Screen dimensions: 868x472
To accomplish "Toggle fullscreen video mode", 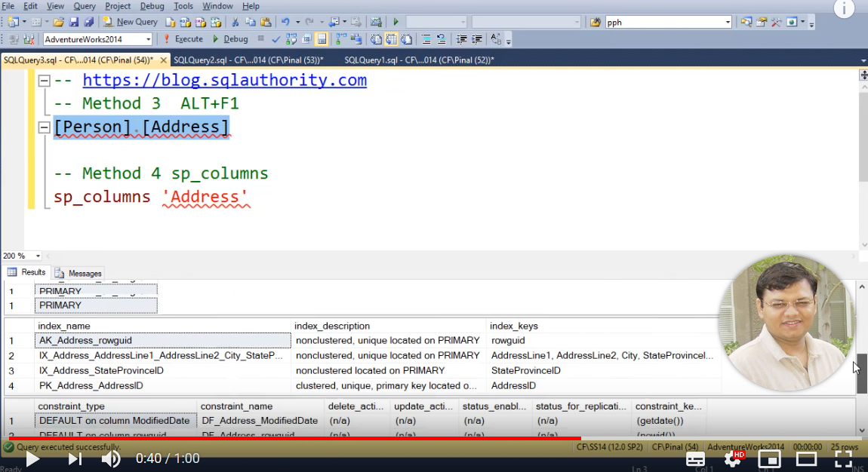I will pyautogui.click(x=844, y=458).
